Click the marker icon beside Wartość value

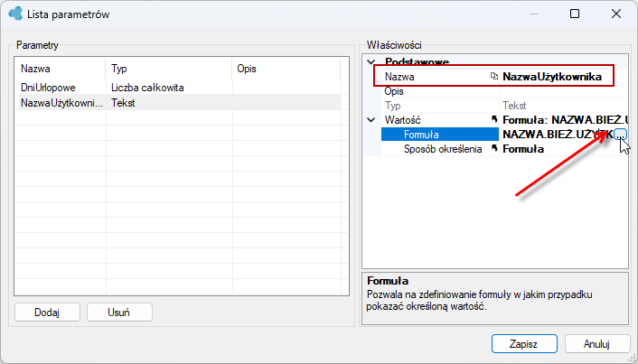point(494,119)
